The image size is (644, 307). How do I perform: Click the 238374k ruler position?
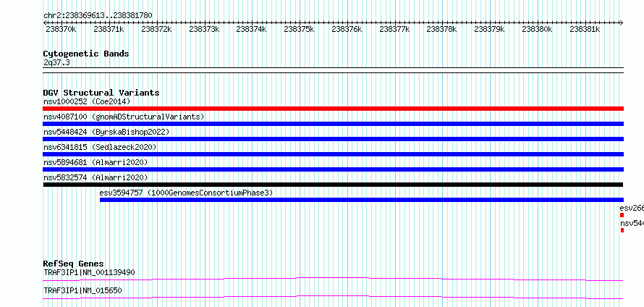pos(251,29)
